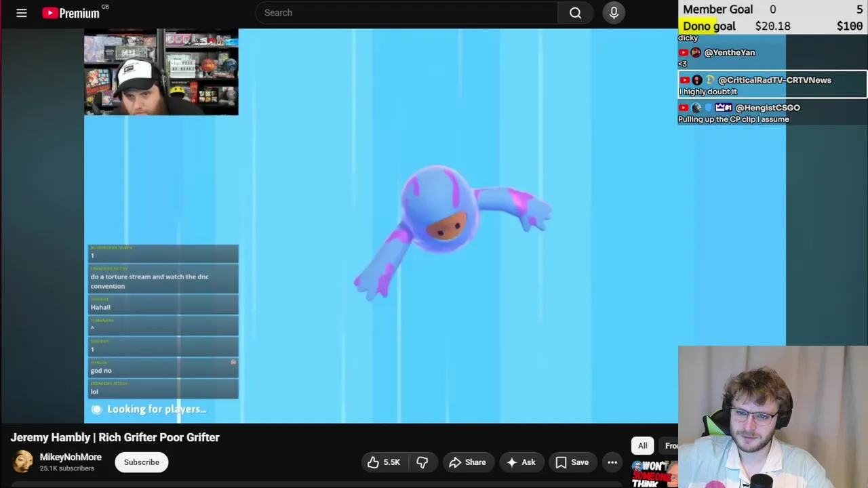Open the Ask AI button
Screen dimensions: 868x488
click(520, 462)
